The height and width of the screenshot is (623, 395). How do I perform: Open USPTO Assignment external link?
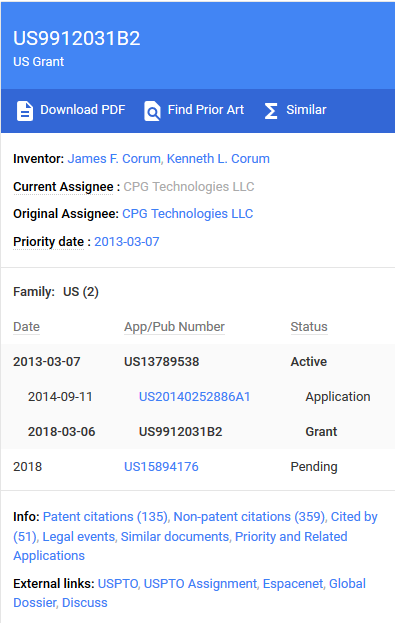click(x=200, y=584)
